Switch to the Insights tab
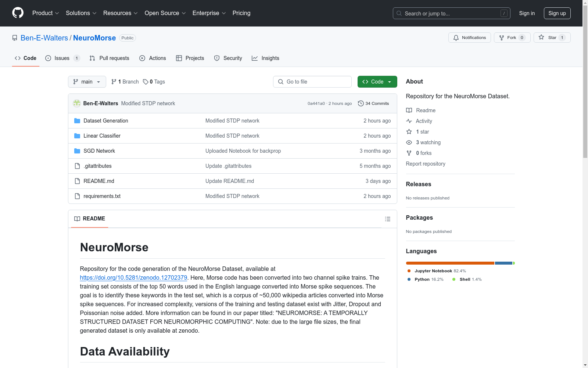 [x=266, y=58]
